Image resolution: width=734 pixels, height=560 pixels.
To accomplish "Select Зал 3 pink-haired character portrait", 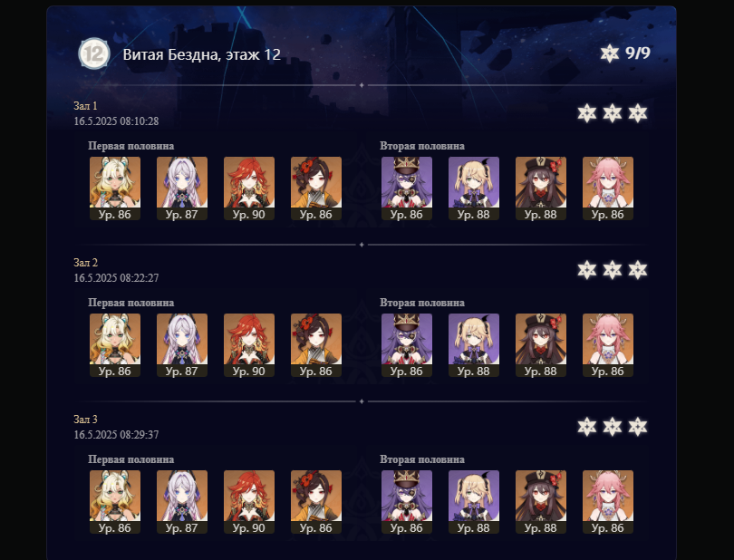I will tap(608, 502).
